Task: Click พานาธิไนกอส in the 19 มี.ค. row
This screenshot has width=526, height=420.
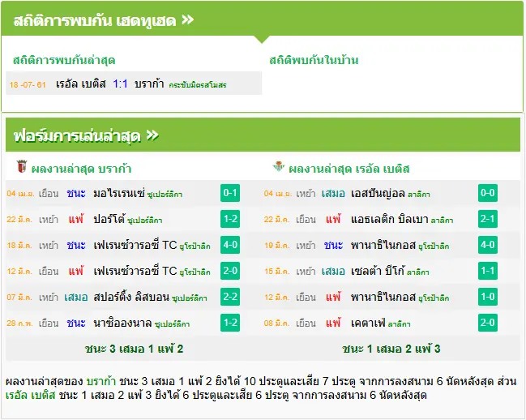Action: (383, 245)
